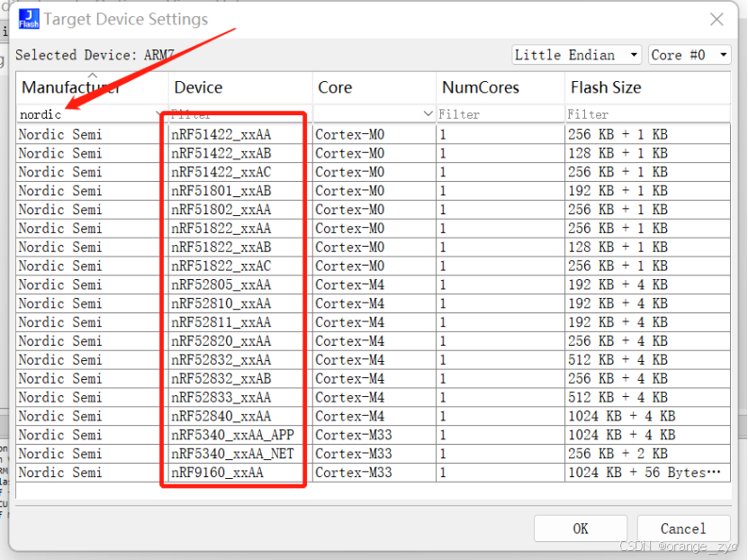Click Cortex-M0 in the nRF51801_xxAB row
Viewport: 748px width, 560px height.
(x=349, y=191)
